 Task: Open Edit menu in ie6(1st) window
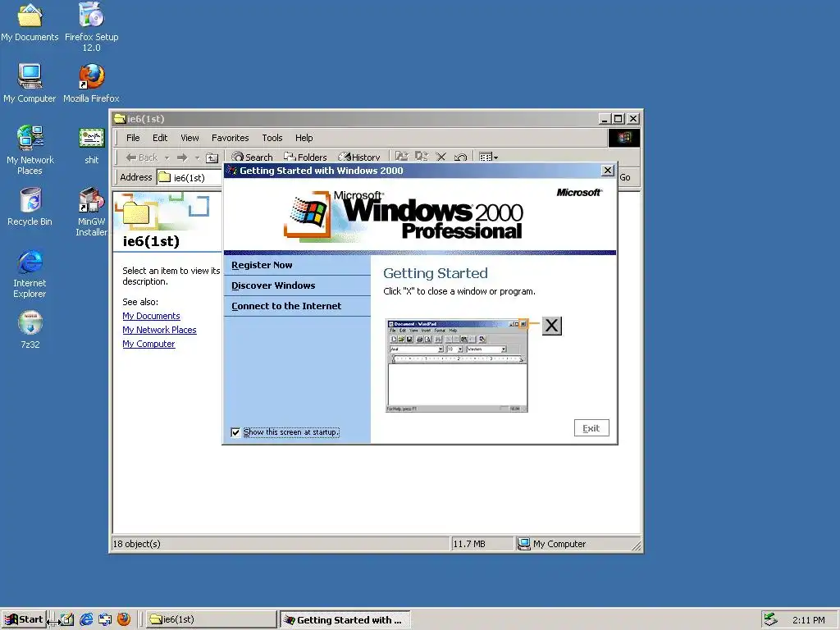pyautogui.click(x=160, y=138)
